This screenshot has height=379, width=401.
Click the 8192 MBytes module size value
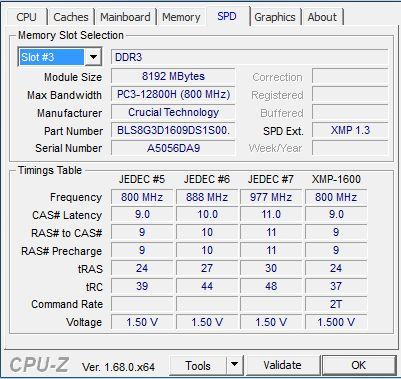[173, 76]
